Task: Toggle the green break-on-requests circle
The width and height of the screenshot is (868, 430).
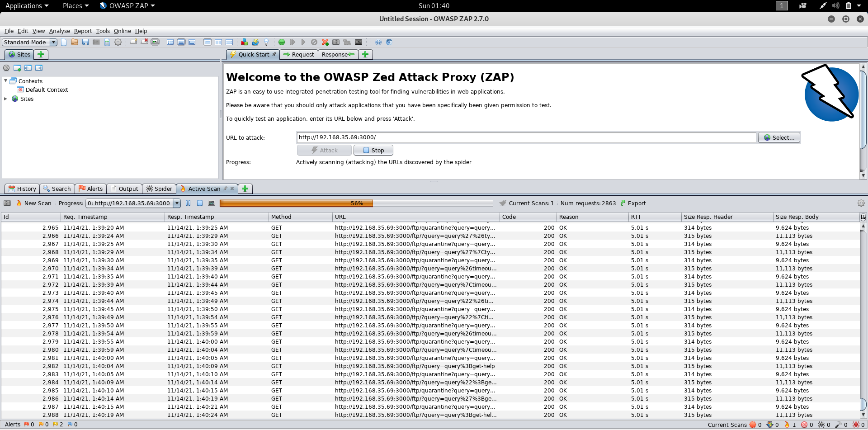Action: click(282, 42)
